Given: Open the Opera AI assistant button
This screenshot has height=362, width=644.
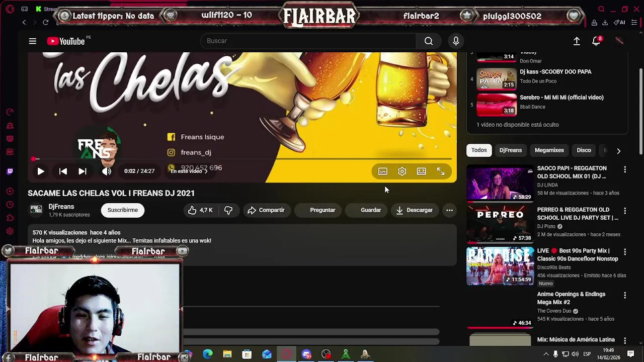Looking at the screenshot, I should pyautogui.click(x=619, y=23).
